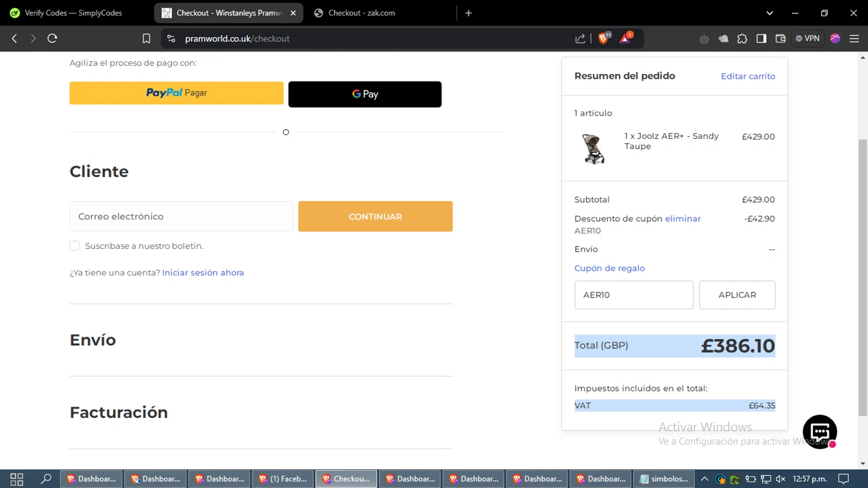Open the Windows notification center icon

tap(844, 479)
